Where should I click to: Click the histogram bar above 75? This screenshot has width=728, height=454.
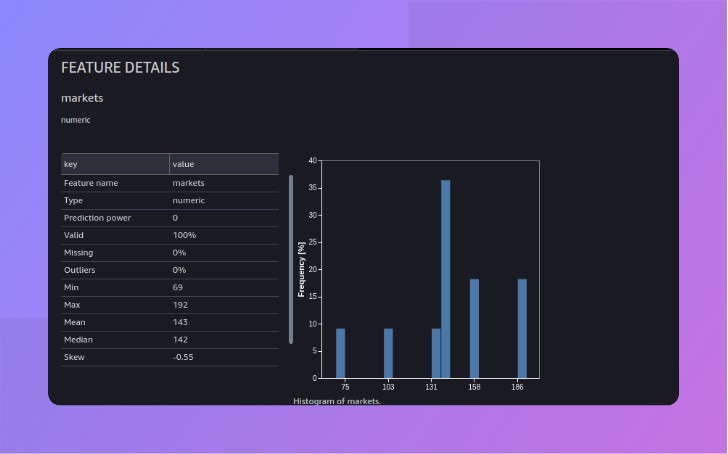tap(340, 353)
